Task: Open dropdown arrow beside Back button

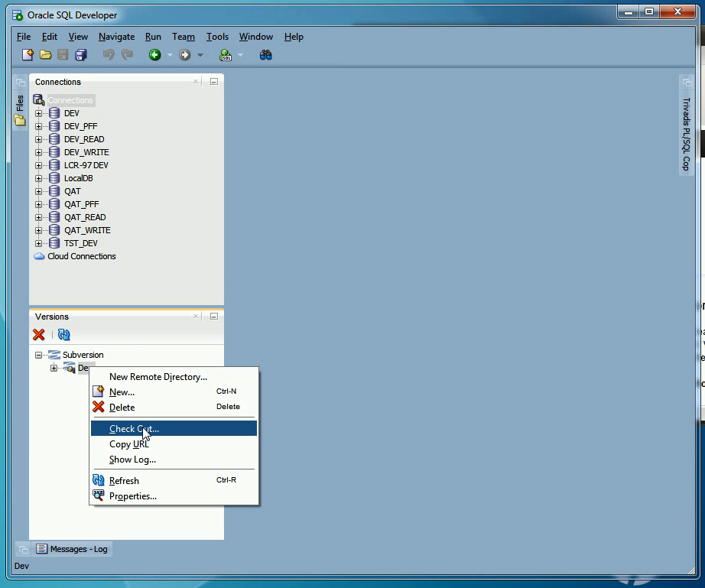Action: (170, 55)
